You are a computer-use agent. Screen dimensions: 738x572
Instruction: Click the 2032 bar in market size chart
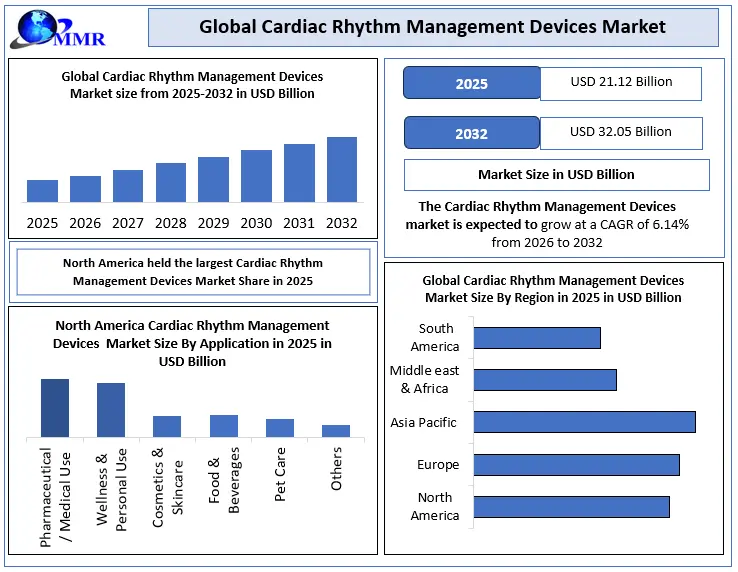click(x=341, y=170)
